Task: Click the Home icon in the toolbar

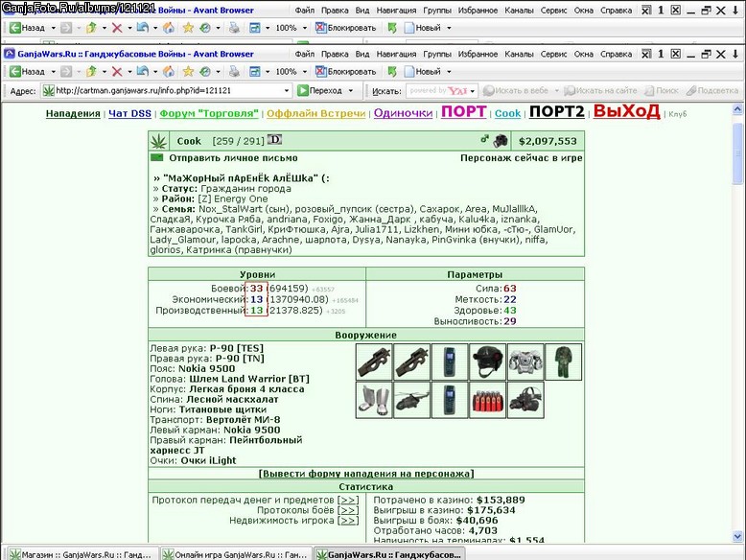Action: tap(169, 71)
